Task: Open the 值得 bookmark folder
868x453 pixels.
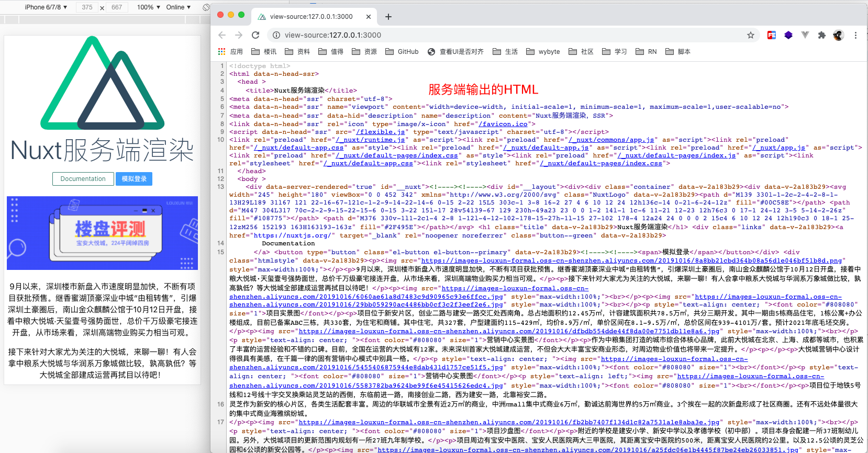Action: point(331,52)
